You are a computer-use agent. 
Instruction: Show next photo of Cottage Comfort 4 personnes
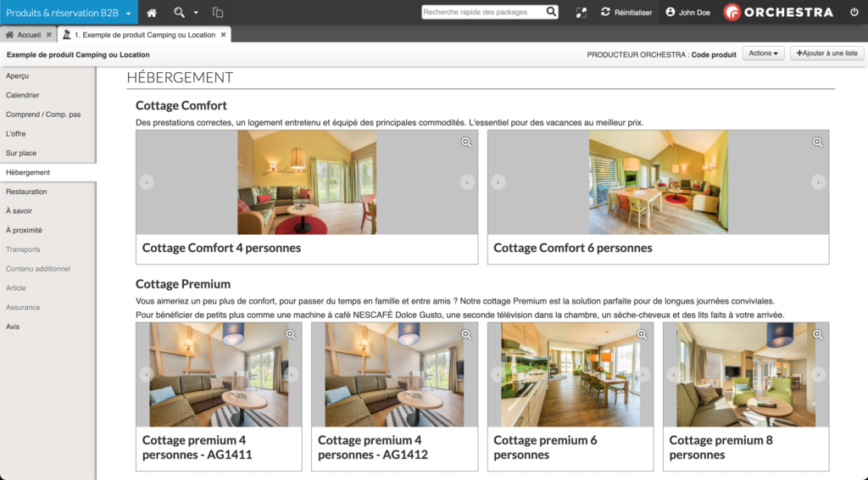466,181
